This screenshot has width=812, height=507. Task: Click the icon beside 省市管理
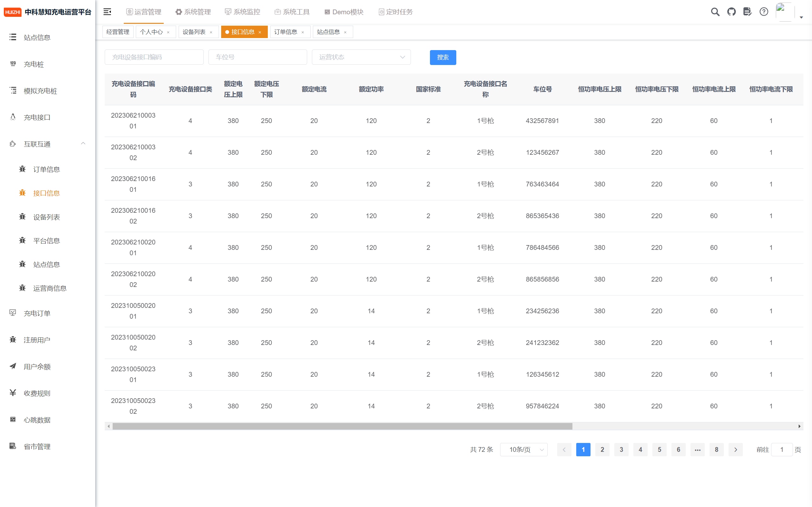click(13, 446)
